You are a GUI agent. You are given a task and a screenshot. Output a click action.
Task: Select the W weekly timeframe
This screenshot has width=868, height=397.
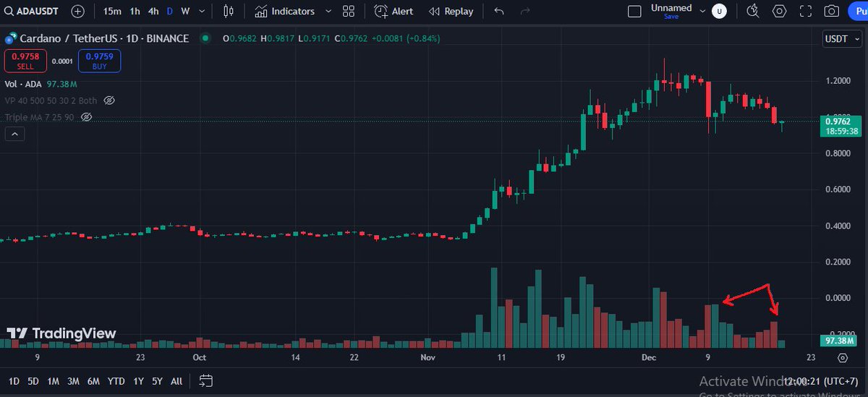[185, 11]
